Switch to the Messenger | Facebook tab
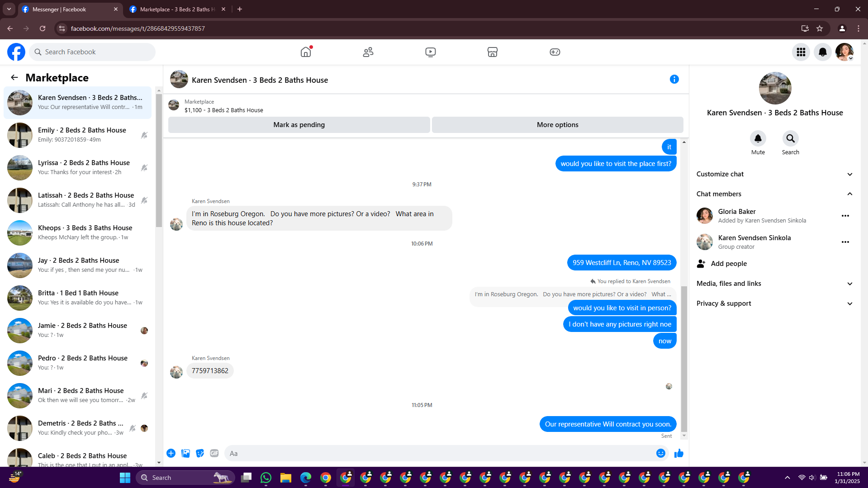 click(x=70, y=9)
